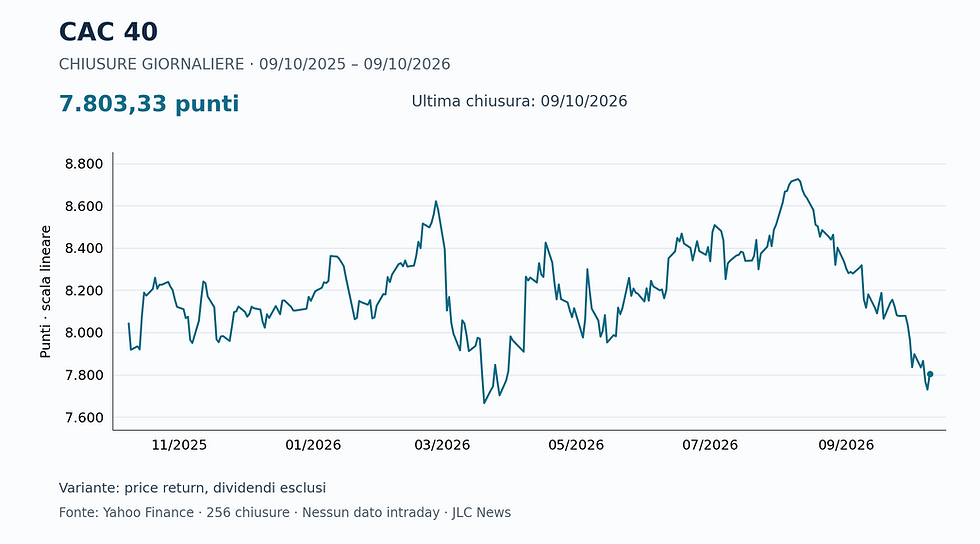980x544 pixels.
Task: Click the CAC 40 chart title
Action: coord(108,32)
